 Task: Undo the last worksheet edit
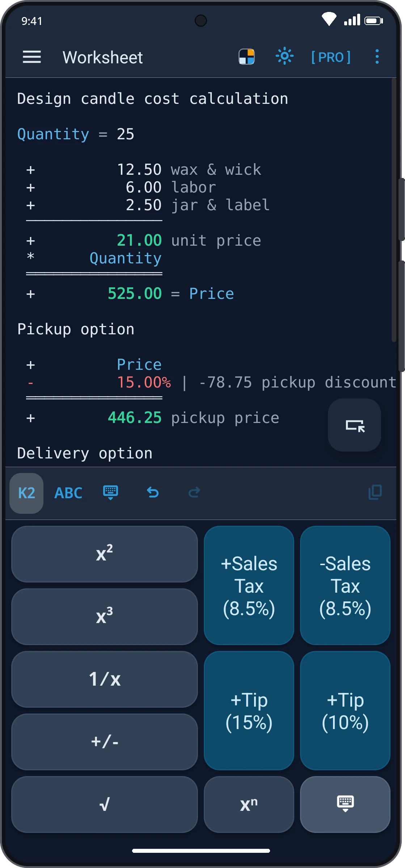point(153,492)
